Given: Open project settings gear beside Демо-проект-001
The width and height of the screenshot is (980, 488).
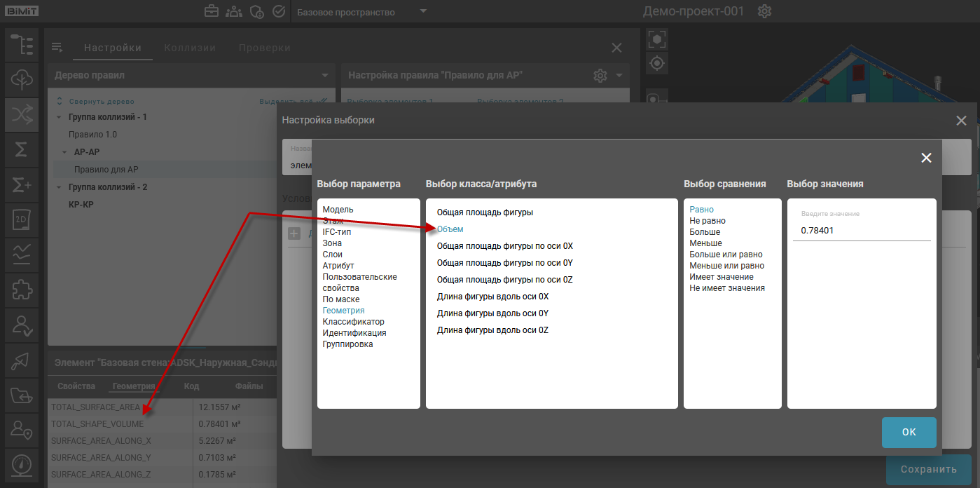Looking at the screenshot, I should point(765,11).
